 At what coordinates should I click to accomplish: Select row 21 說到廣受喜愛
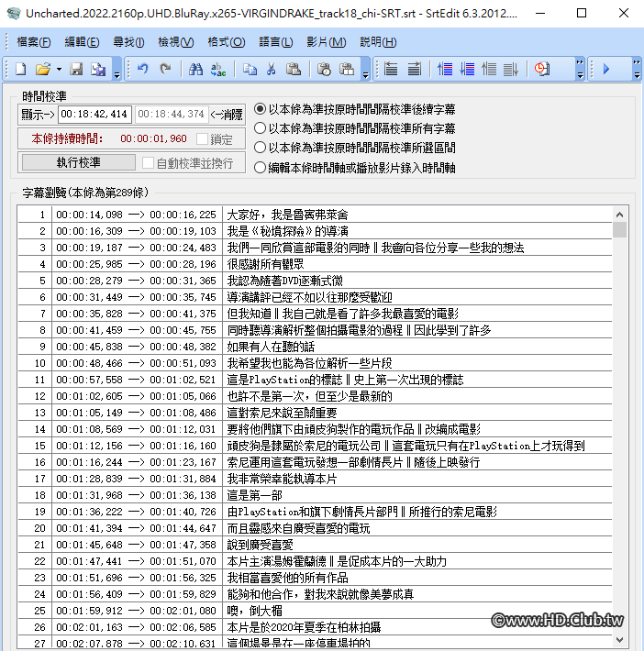click(315, 545)
